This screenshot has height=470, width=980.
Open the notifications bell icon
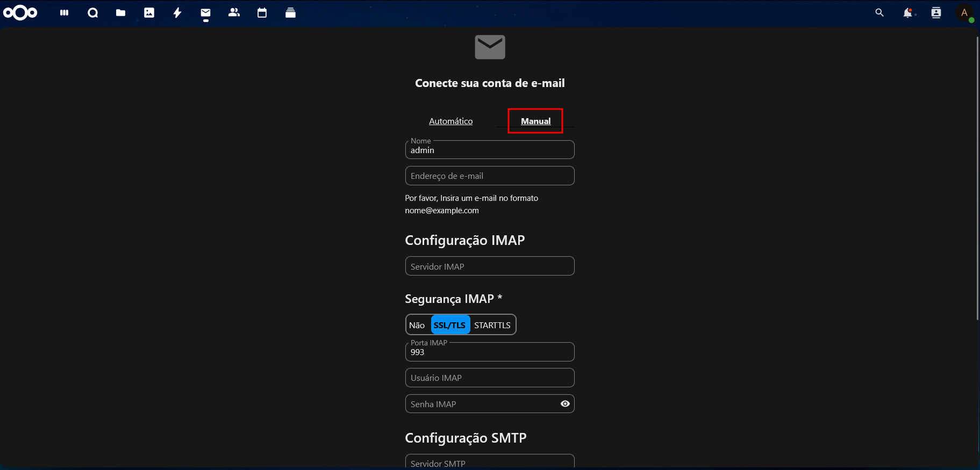(907, 12)
